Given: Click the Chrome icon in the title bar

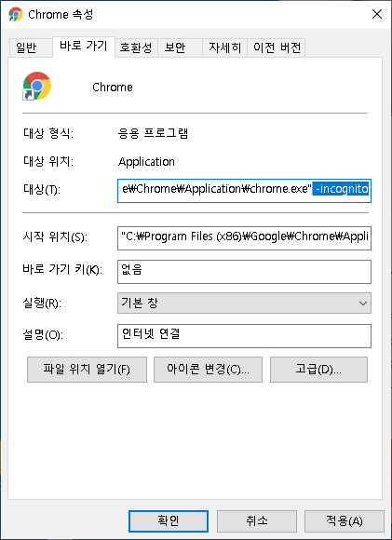Looking at the screenshot, I should pyautogui.click(x=16, y=15).
